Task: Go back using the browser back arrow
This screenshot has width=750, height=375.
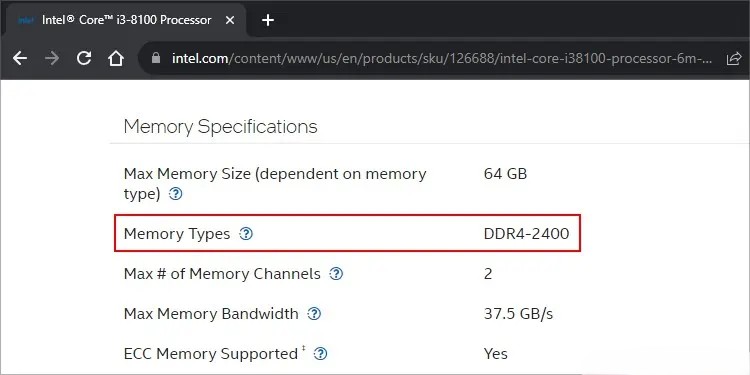Action: coord(20,58)
